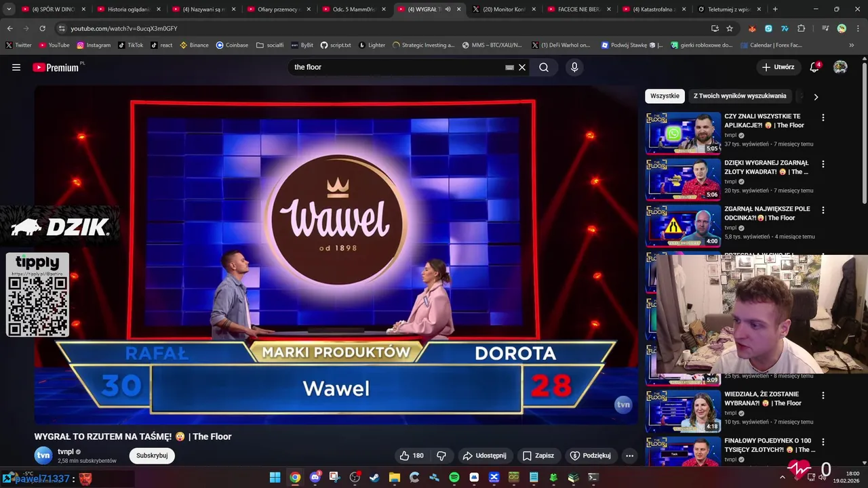868x488 pixels.
Task: Reload the page in Chrome
Action: tap(43, 28)
